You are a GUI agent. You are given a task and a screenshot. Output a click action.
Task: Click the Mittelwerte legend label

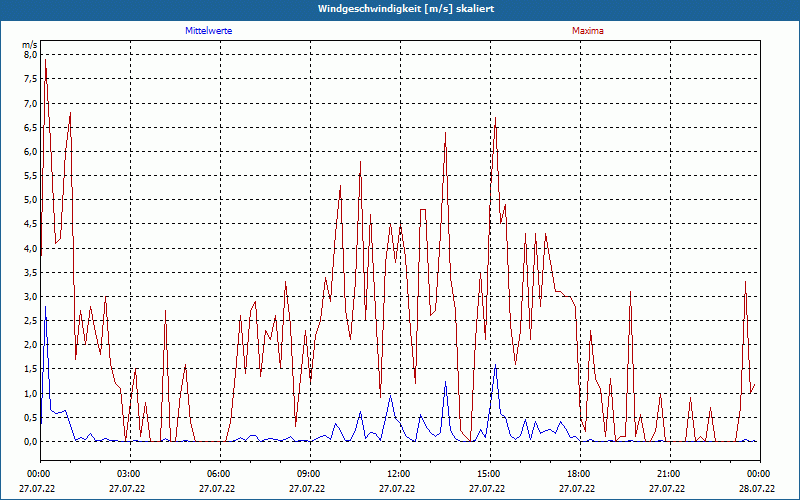pos(209,31)
